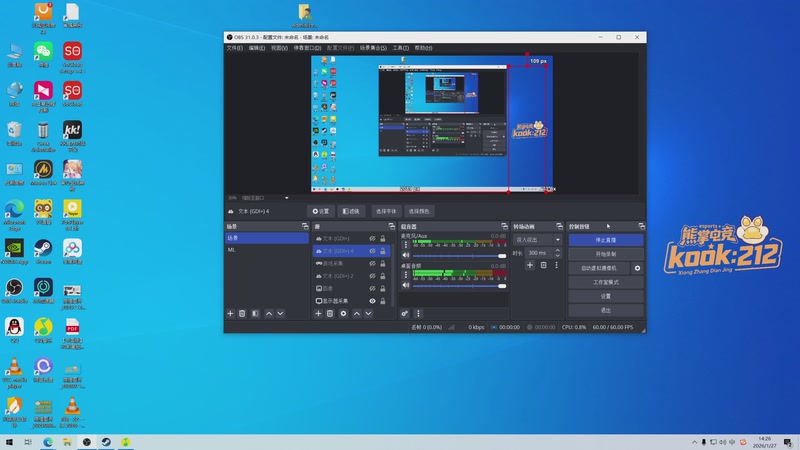Remove the selected scene with the trash icon
This screenshot has height=450, width=800.
(242, 313)
